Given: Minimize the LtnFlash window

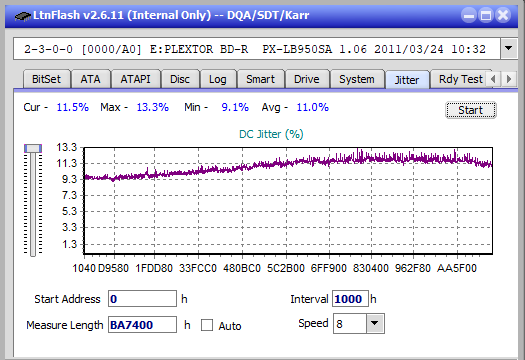Looking at the screenshot, I should [x=469, y=15].
